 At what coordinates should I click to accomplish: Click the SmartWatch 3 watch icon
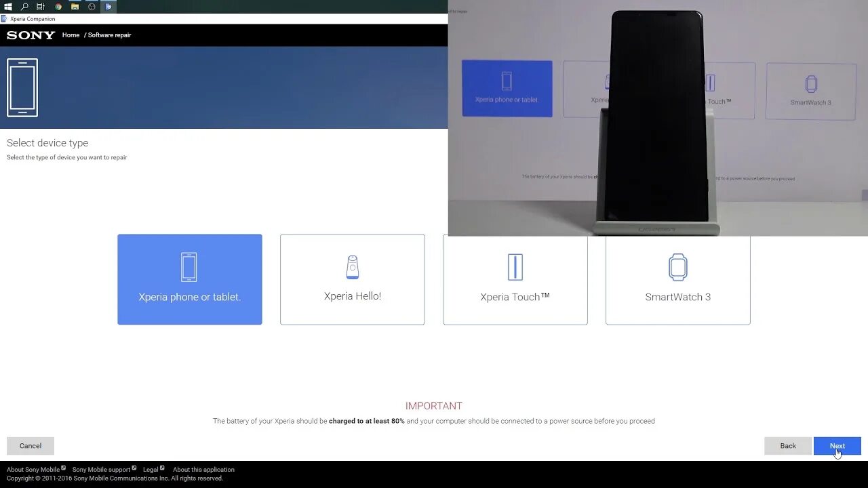(x=678, y=267)
